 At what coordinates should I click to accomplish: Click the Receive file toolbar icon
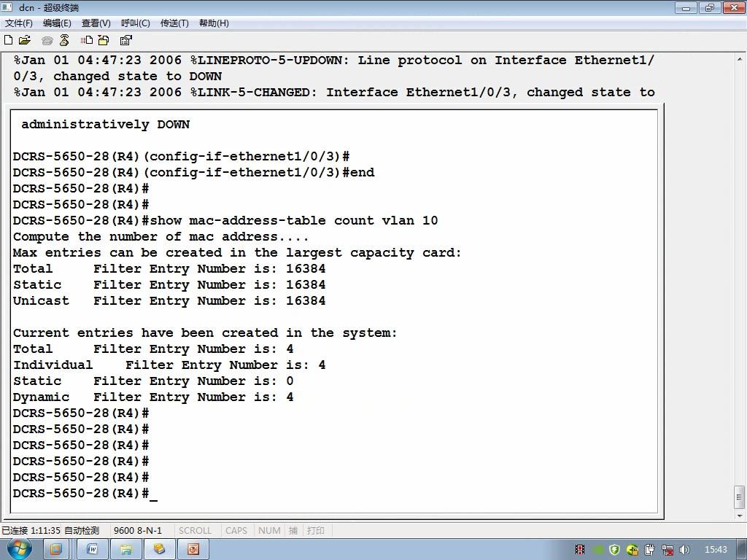[104, 41]
